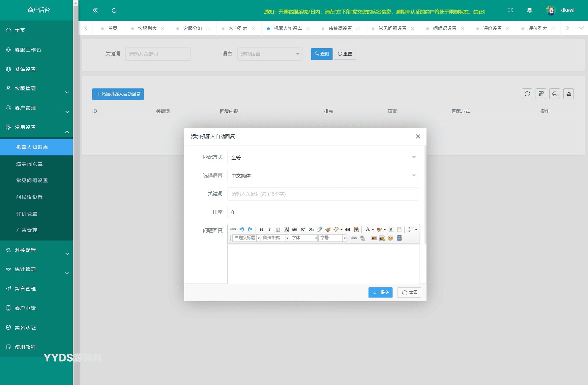The height and width of the screenshot is (385, 588).
Task: Click 重置 button in dialog footer
Action: pyautogui.click(x=409, y=292)
